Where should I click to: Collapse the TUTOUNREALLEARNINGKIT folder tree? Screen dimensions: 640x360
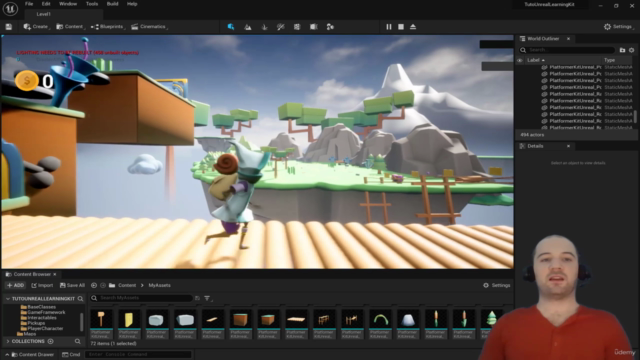tap(8, 299)
